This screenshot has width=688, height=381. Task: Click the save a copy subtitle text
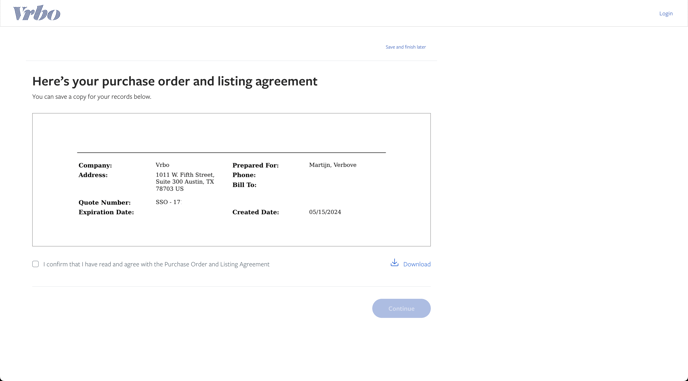point(92,97)
